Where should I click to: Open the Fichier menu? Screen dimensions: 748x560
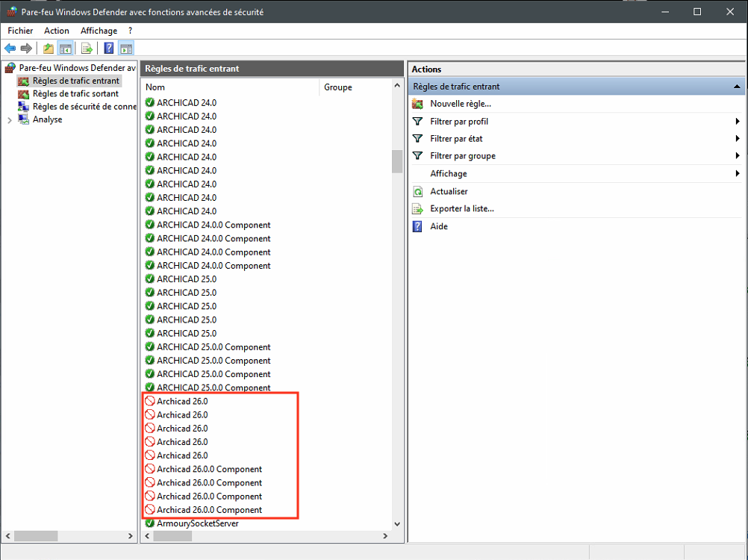pos(20,31)
